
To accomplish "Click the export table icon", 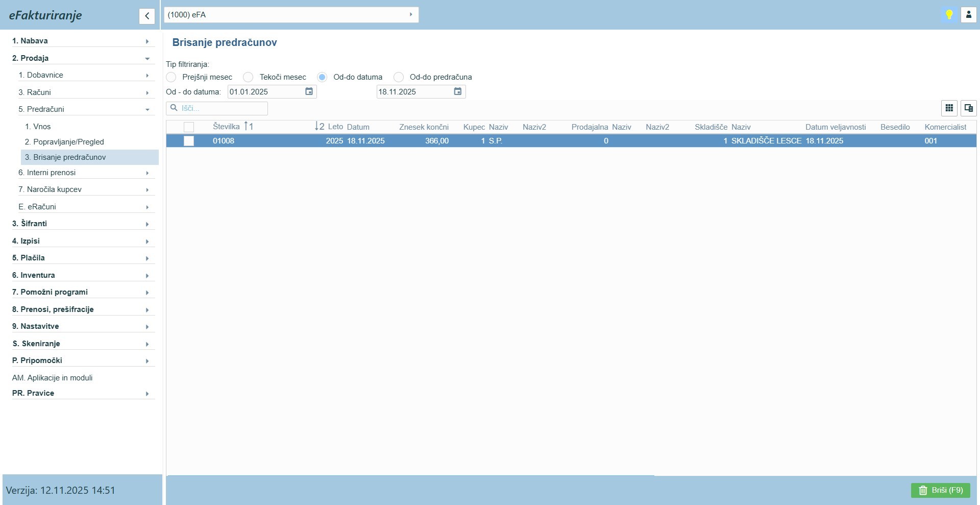I will click(x=968, y=108).
